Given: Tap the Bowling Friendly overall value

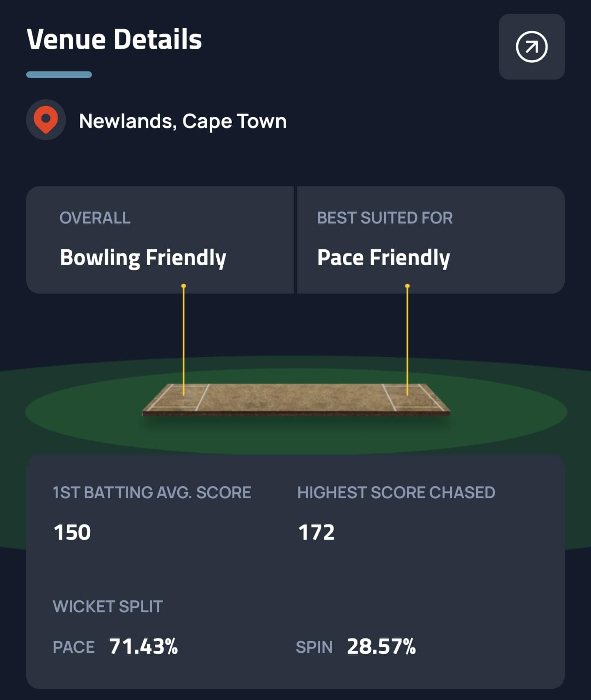Looking at the screenshot, I should 143,258.
